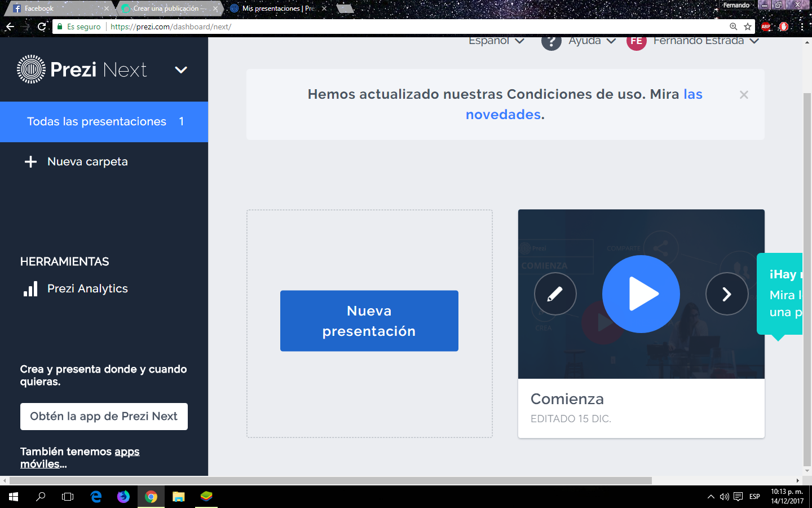Click the Nueva carpeta label
This screenshot has width=812, height=508.
point(87,162)
